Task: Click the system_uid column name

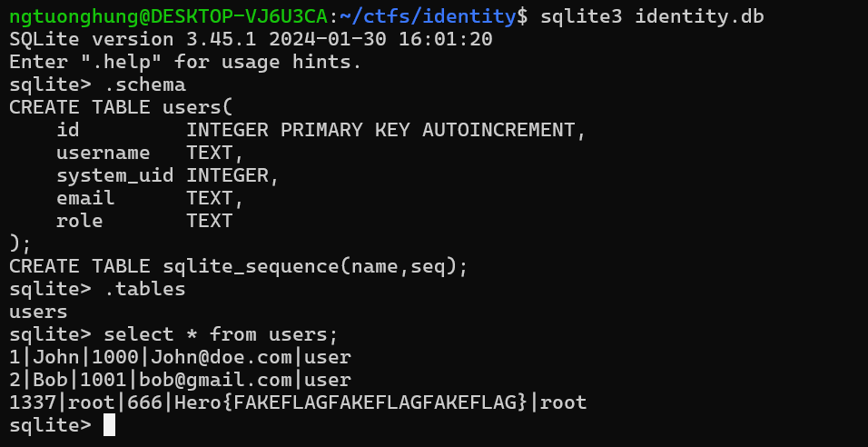Action: (115, 176)
